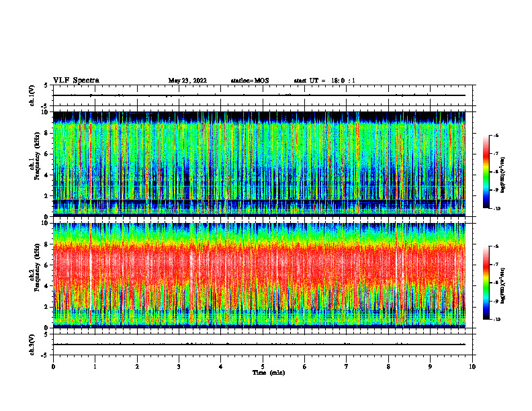Click time axis tick label "5" under the plots
Viewport: 532px width, 411px height.
(263, 367)
